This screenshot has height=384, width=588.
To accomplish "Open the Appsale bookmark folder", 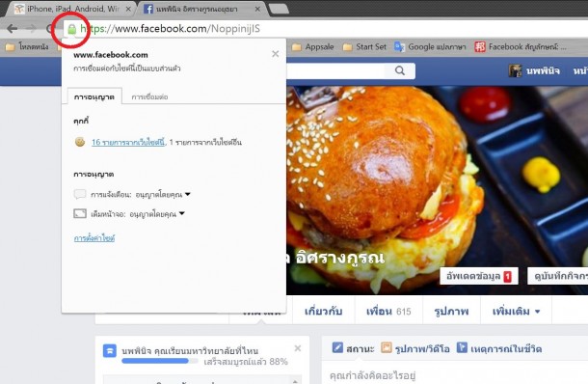I will [x=312, y=47].
